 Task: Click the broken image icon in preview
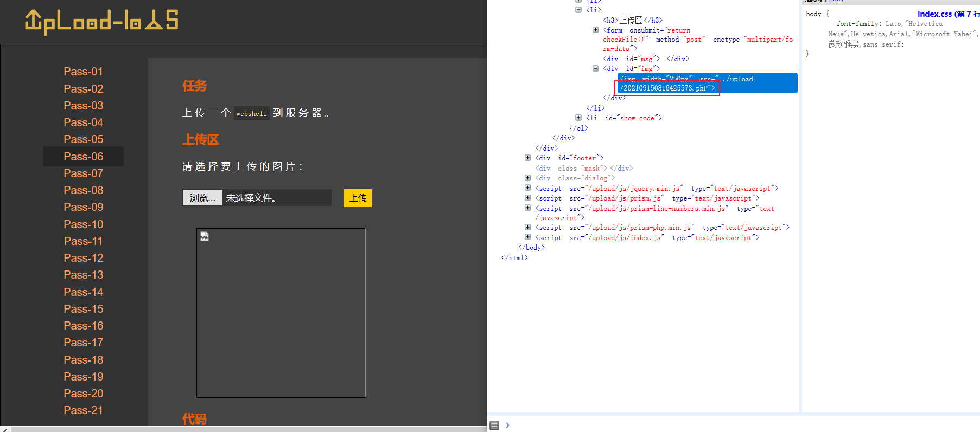[x=205, y=236]
